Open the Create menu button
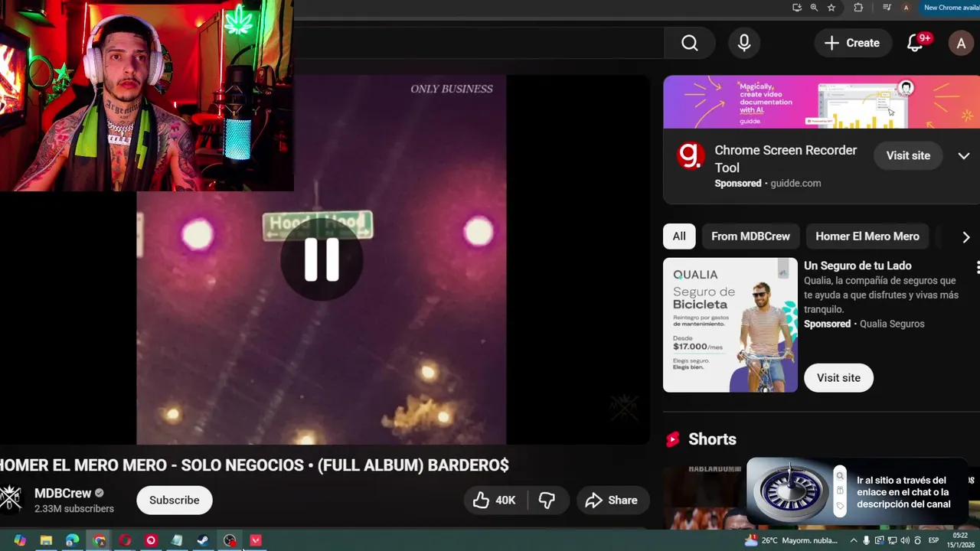 click(852, 43)
